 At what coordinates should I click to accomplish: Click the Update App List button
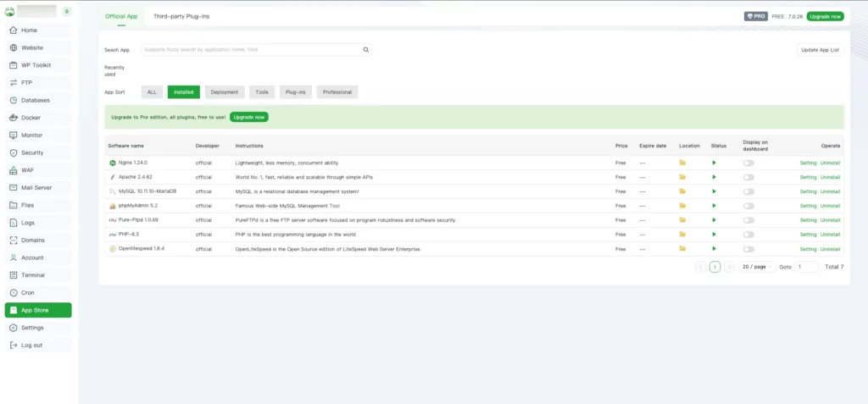click(821, 50)
